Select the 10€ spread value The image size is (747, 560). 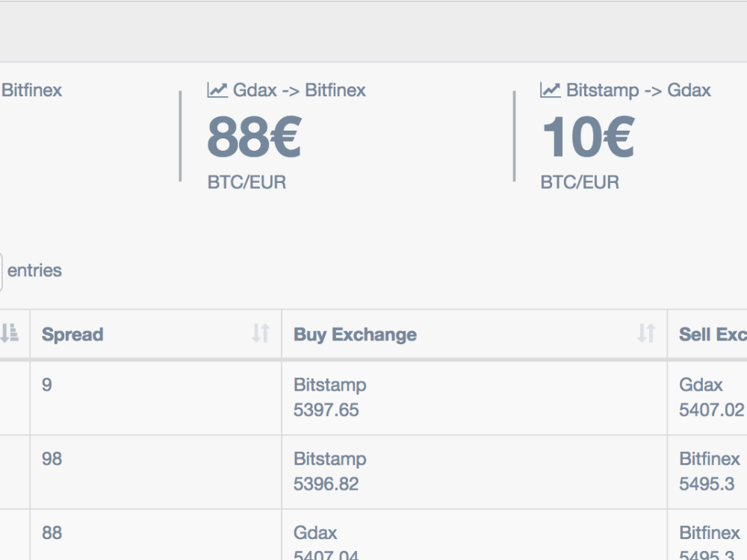[589, 137]
